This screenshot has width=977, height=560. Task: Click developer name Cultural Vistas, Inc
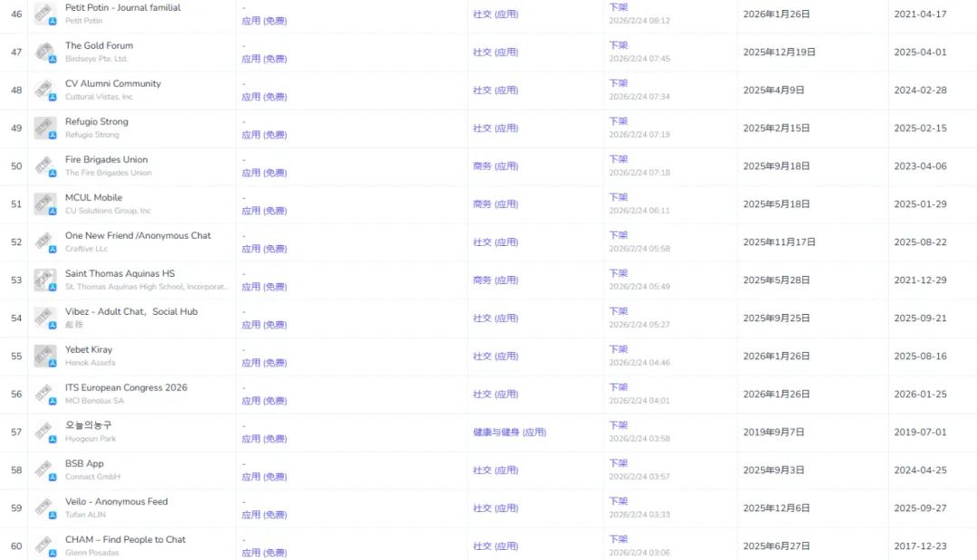[99, 97]
